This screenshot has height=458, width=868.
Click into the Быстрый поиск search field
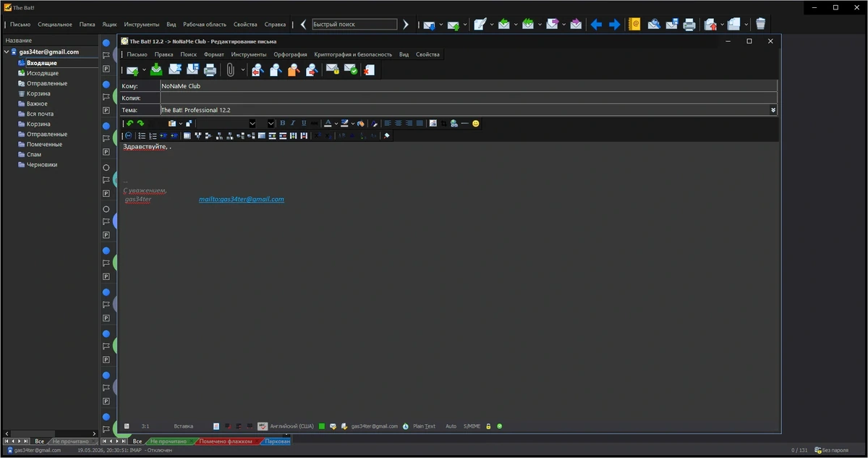(x=354, y=25)
